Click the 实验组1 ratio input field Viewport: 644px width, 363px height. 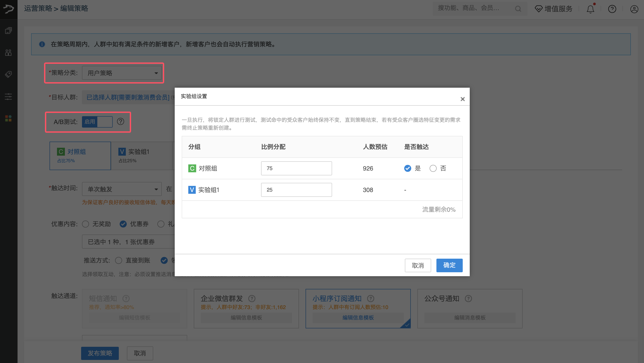(x=296, y=190)
